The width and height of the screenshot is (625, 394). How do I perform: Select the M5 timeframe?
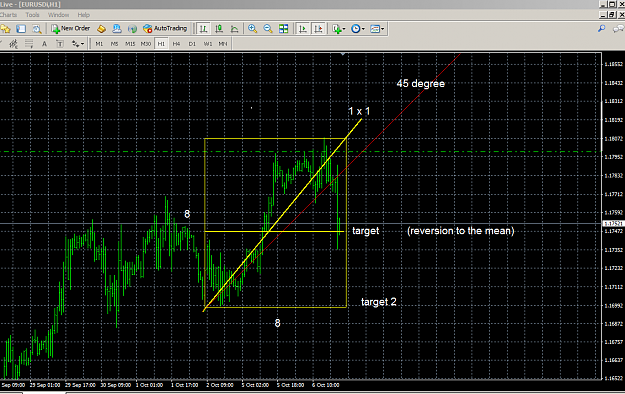(114, 44)
